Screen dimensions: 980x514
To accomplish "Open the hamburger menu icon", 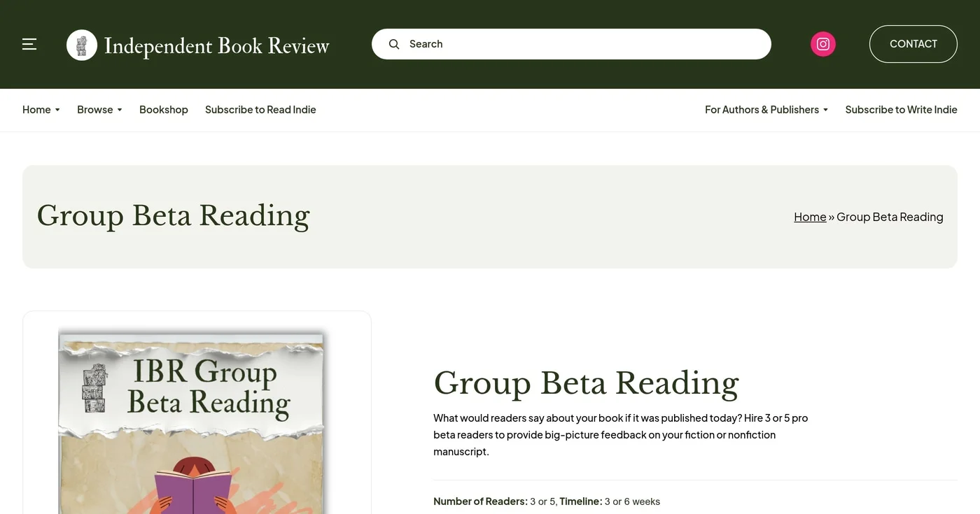I will click(x=29, y=44).
